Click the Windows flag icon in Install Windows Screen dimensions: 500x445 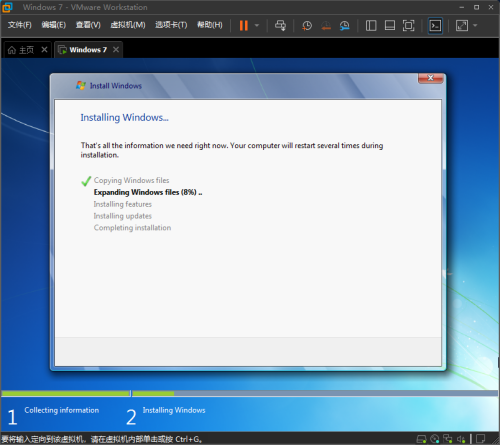pos(81,85)
